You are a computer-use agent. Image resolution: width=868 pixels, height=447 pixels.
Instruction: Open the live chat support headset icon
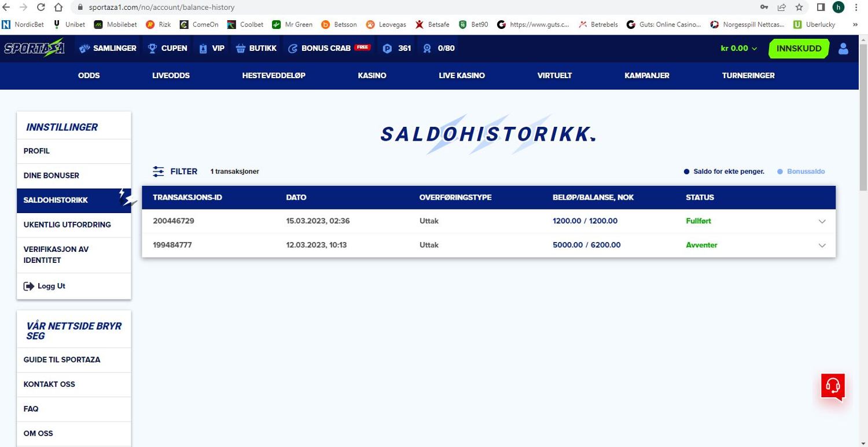pyautogui.click(x=833, y=386)
